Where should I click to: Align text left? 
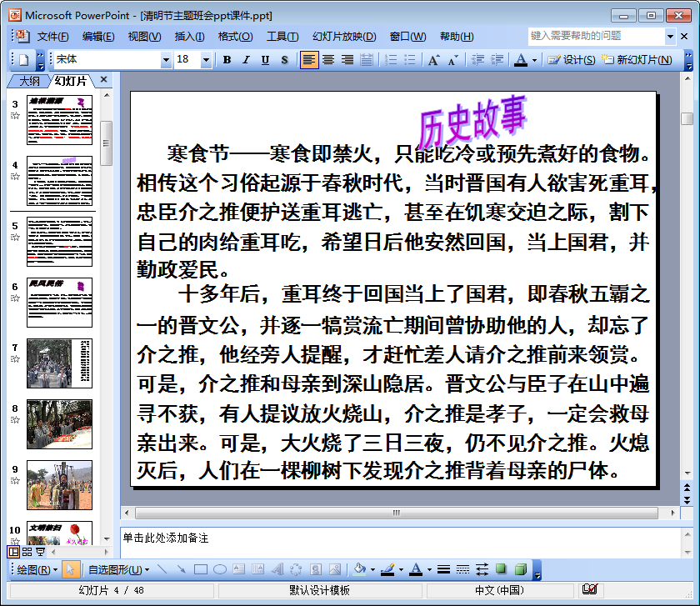pos(309,59)
